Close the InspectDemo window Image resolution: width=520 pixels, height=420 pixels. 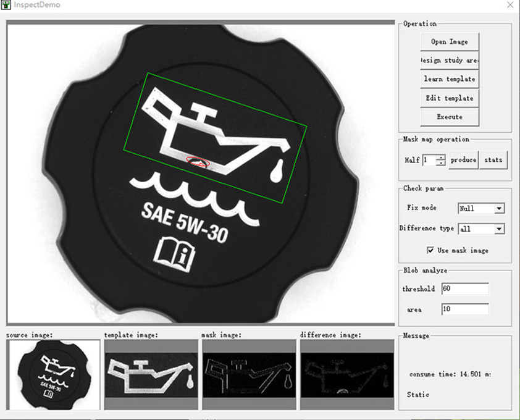(510, 5)
